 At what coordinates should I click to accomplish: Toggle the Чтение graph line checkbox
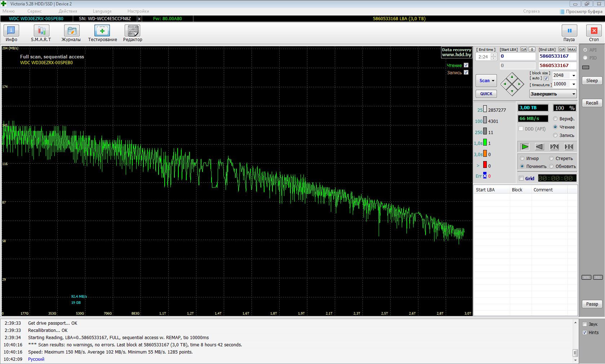point(466,65)
